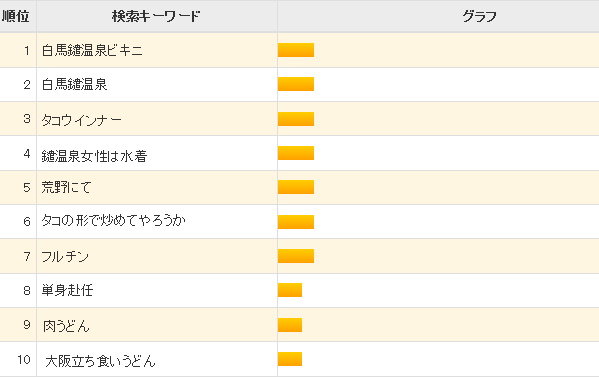Click the orange graph bar for rank 5
599x378 pixels.
[x=296, y=187]
